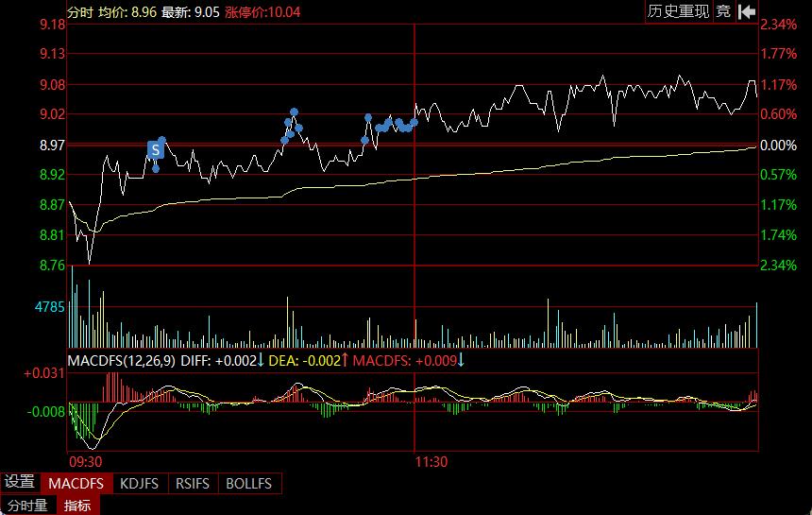Click the DEA: -0.002 value
This screenshot has height=515, width=812.
[304, 361]
